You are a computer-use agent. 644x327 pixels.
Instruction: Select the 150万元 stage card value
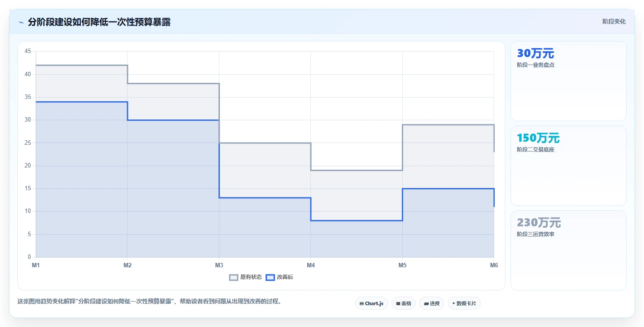tap(538, 138)
